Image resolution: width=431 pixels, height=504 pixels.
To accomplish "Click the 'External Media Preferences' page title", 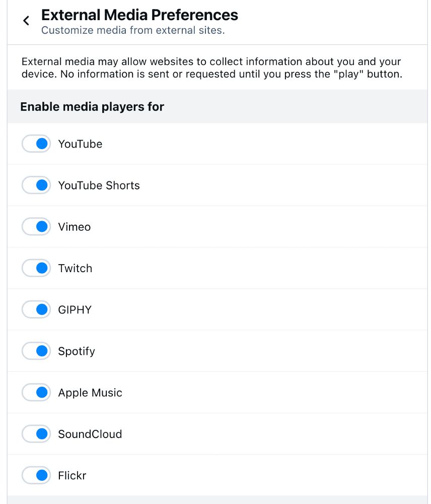I will tap(139, 15).
